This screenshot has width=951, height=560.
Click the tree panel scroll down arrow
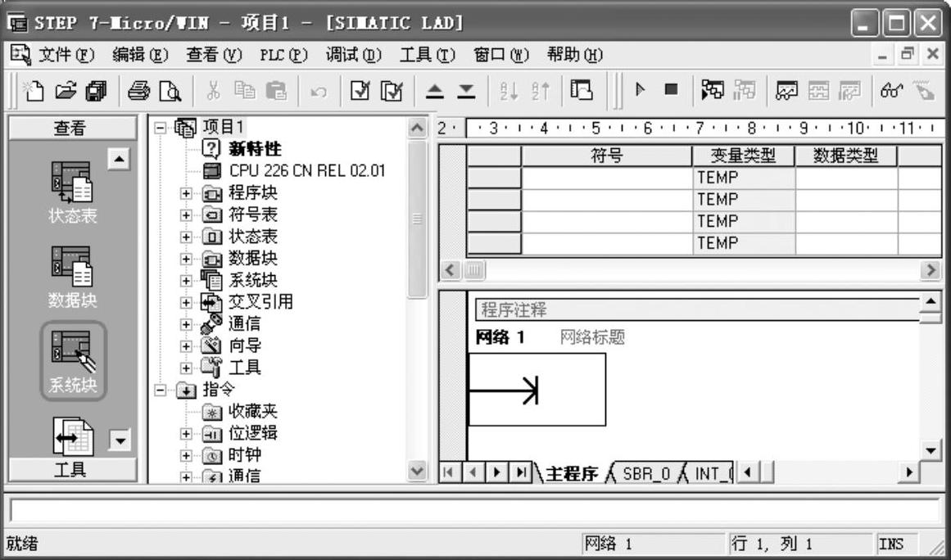click(x=417, y=472)
